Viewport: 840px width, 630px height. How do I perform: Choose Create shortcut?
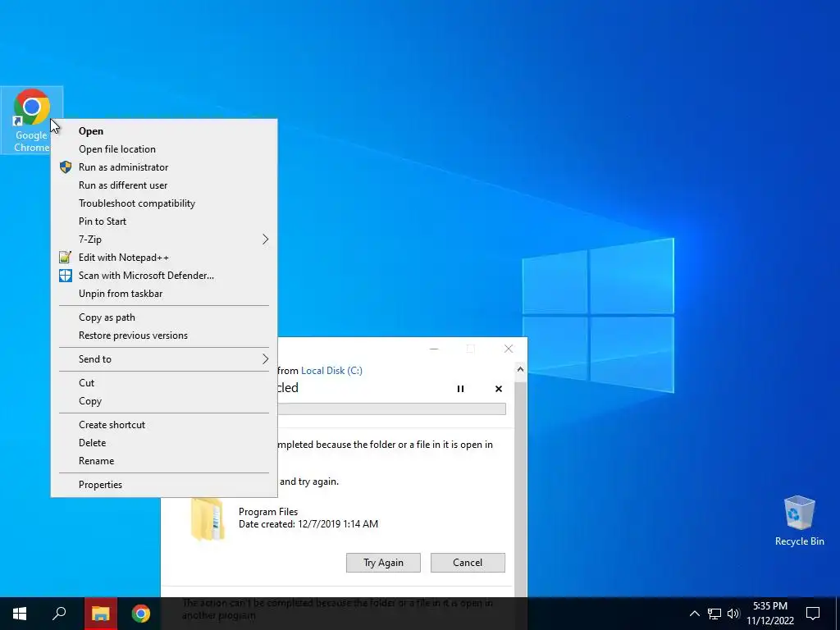click(164, 425)
